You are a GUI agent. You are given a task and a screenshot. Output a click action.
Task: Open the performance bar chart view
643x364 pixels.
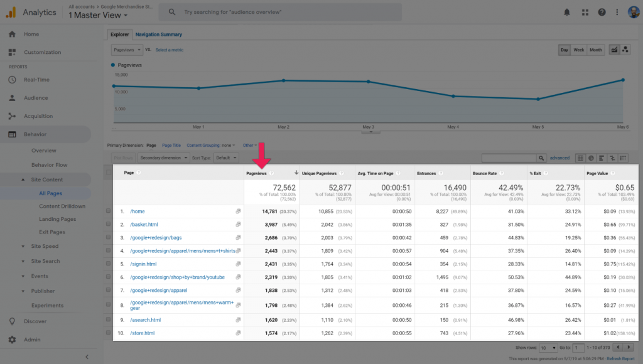[603, 158]
